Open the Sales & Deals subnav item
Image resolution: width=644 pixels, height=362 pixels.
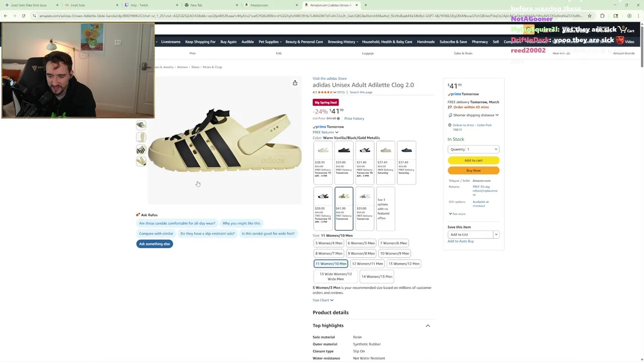click(x=463, y=53)
